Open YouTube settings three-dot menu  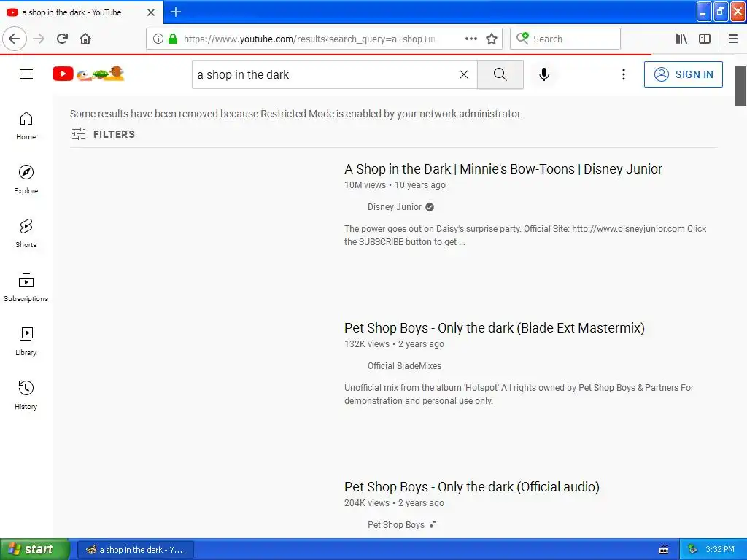(624, 74)
